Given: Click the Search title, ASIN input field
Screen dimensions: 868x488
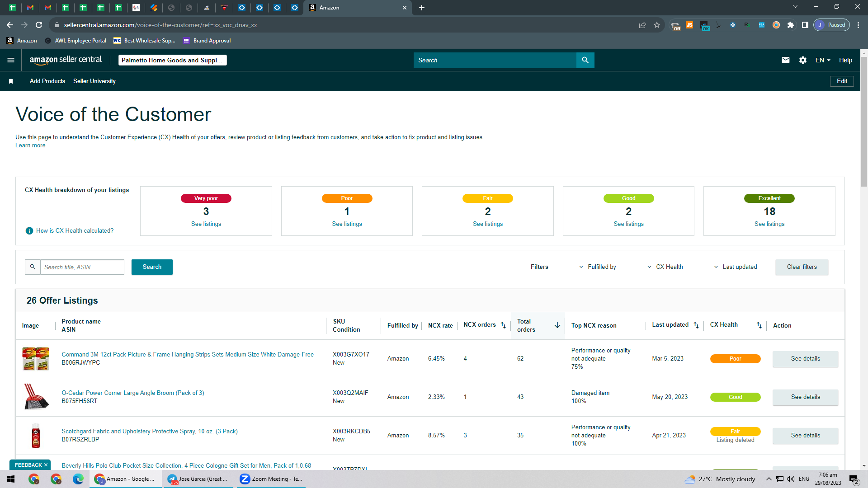Looking at the screenshot, I should tap(82, 267).
